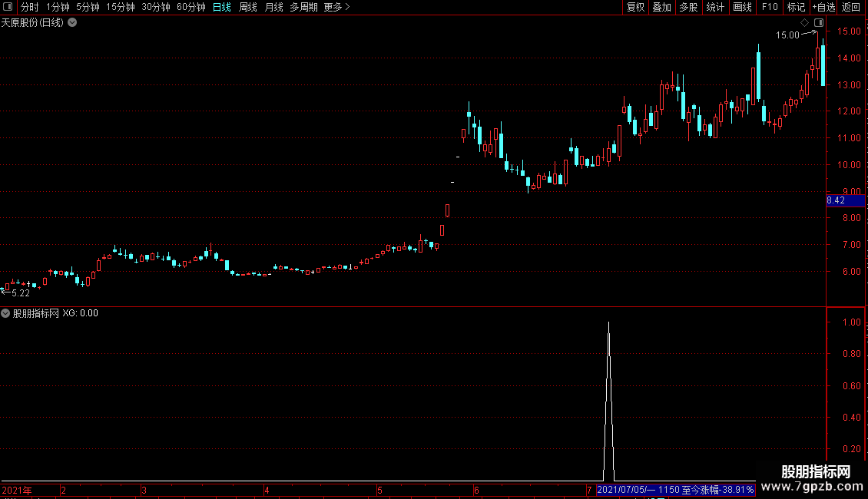Switch to 周线 weekly chart
This screenshot has height=499, width=868.
coord(247,7)
